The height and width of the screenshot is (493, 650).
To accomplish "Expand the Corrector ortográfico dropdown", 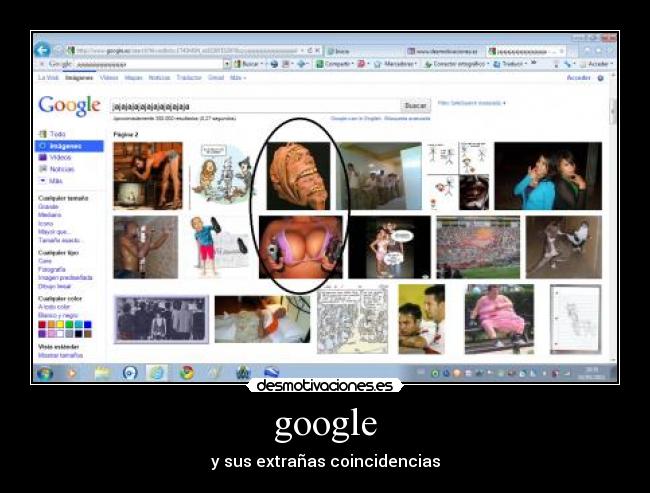I will tap(488, 64).
